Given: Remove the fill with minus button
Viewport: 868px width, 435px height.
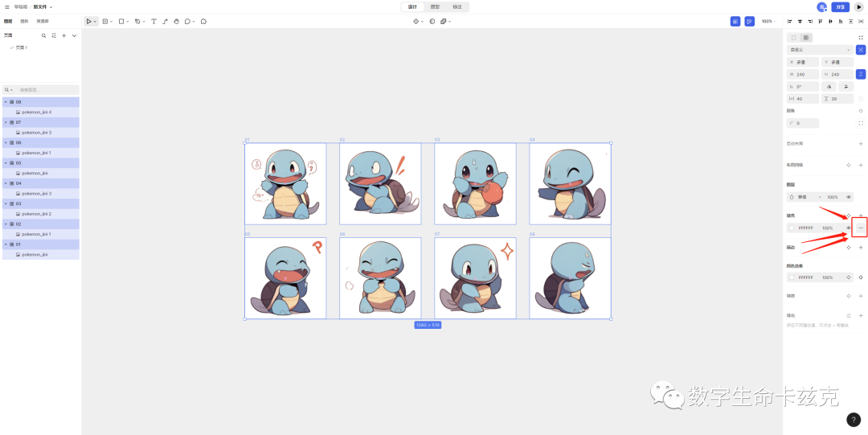Looking at the screenshot, I should click(x=860, y=228).
